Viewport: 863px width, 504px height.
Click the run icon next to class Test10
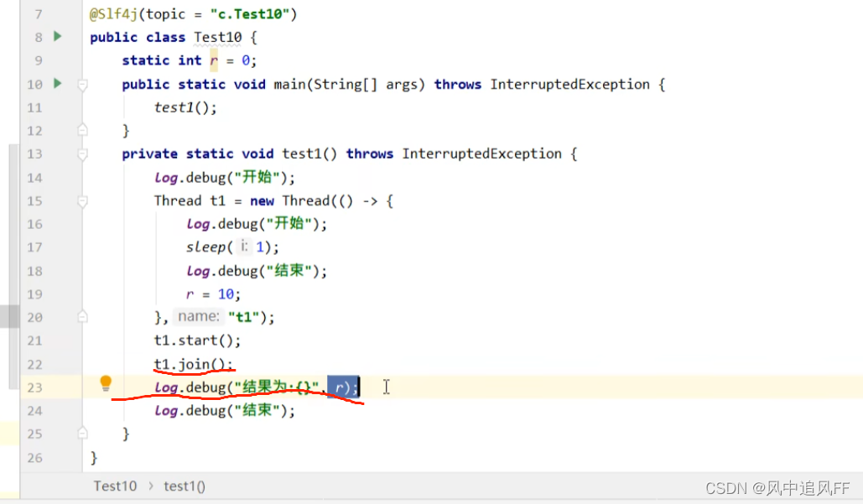coord(56,37)
